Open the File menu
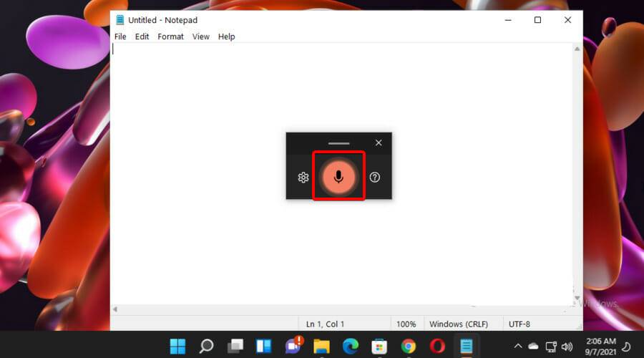Image resolution: width=644 pixels, height=358 pixels. click(120, 37)
